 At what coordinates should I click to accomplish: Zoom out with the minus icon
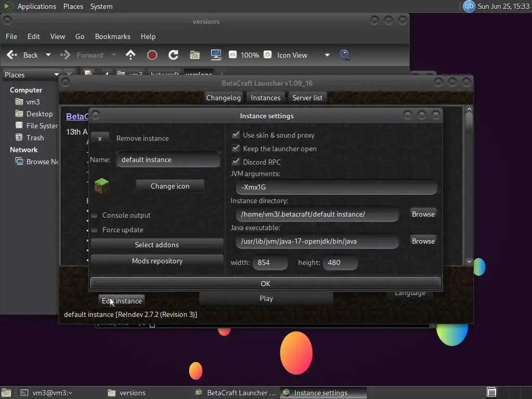tap(232, 55)
